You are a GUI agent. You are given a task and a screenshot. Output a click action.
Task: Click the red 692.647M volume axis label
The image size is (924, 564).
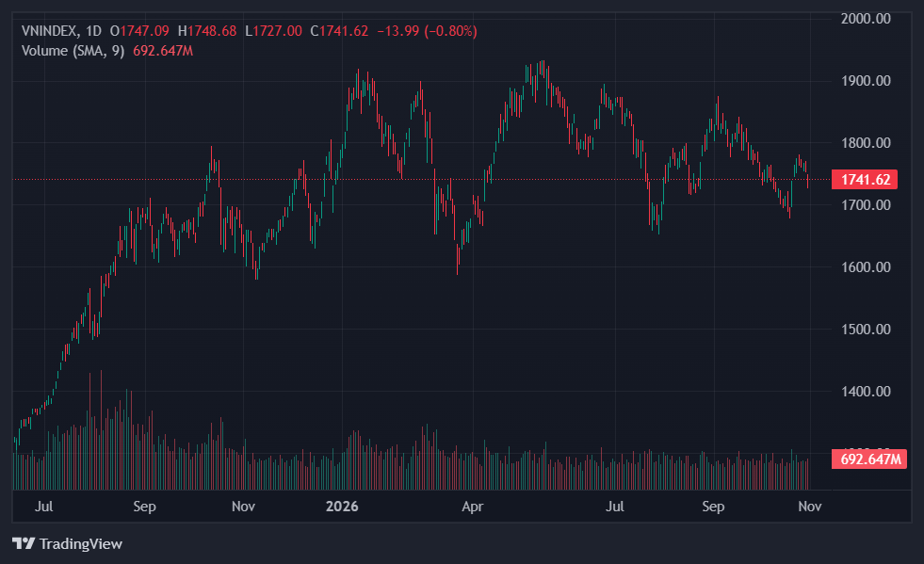point(869,459)
